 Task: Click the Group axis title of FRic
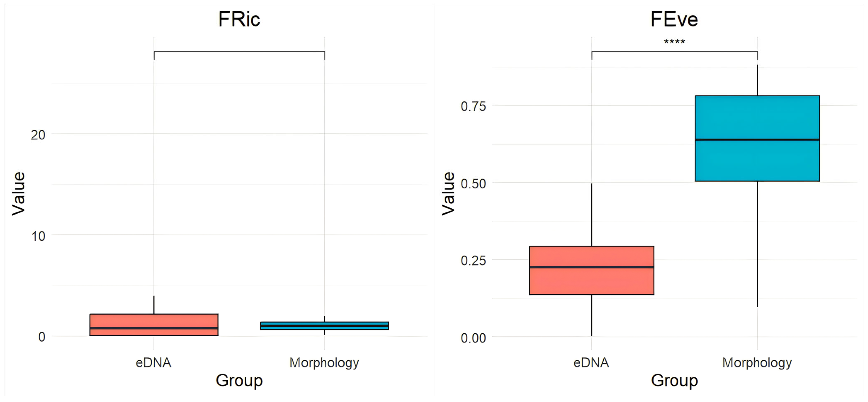[x=239, y=380]
